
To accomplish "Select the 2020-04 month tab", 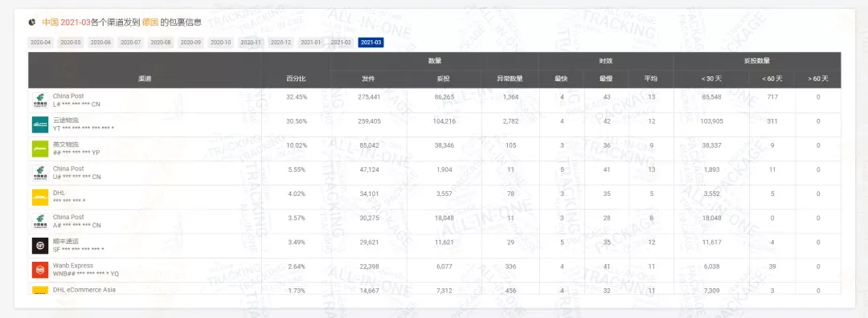I will click(40, 43).
